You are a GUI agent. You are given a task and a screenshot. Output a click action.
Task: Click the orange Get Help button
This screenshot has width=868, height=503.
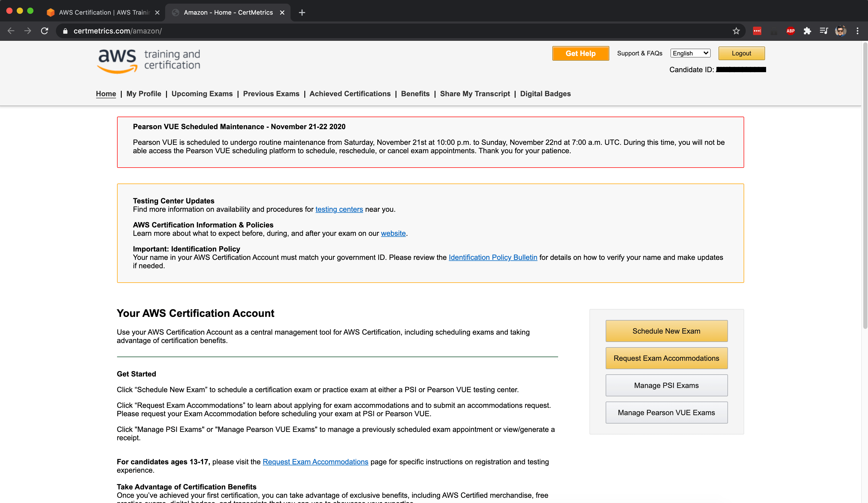[581, 53]
